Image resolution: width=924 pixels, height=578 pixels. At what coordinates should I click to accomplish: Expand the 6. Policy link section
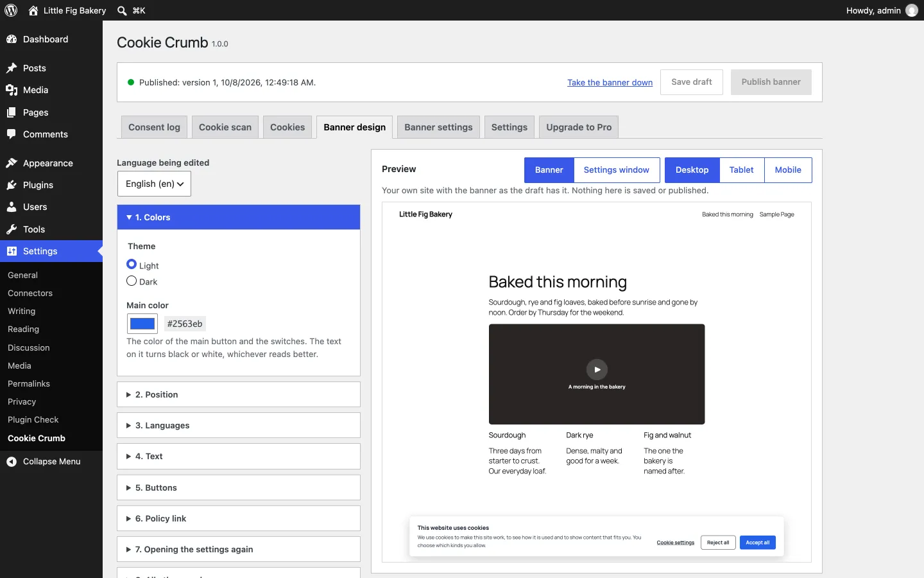tap(239, 518)
